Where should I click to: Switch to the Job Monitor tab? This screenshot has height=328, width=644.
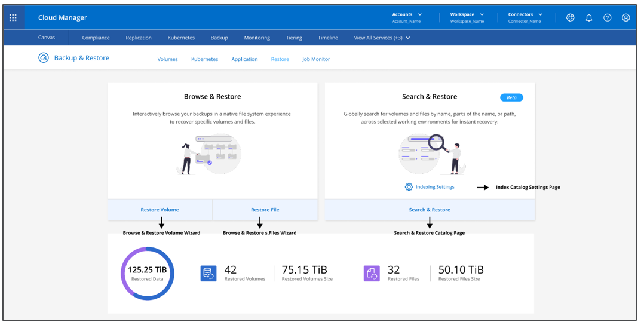(316, 59)
